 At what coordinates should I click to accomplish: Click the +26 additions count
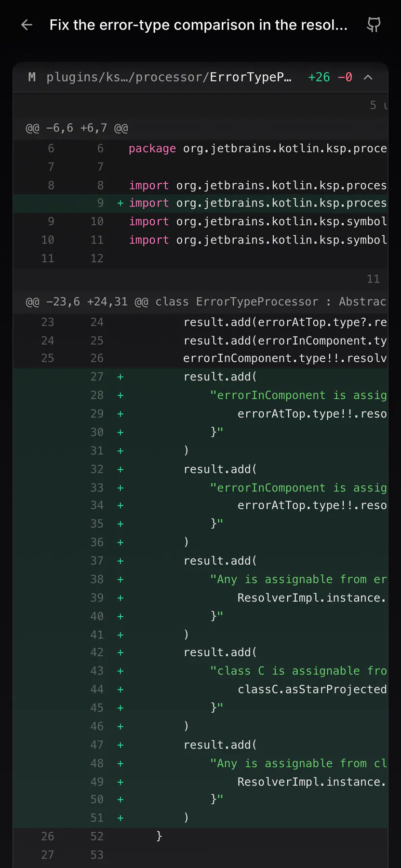319,77
